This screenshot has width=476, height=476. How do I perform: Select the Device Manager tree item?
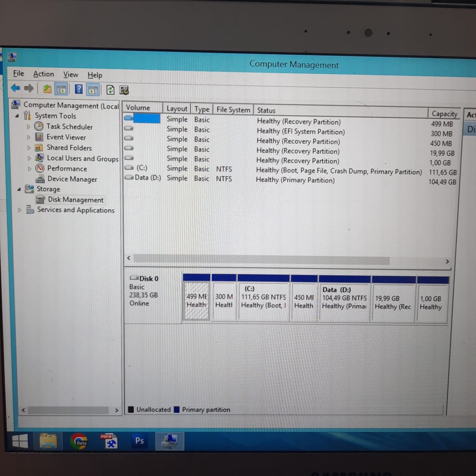(x=72, y=179)
